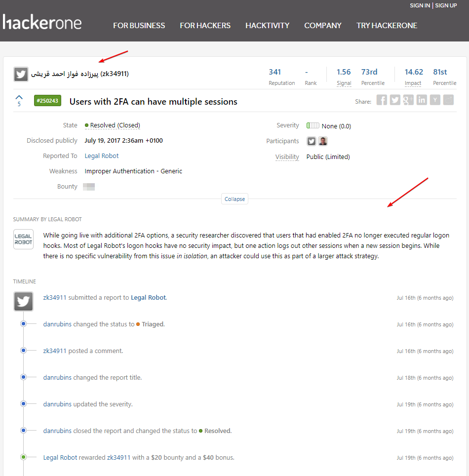The width and height of the screenshot is (469, 476).
Task: Open zk34911 in the submitted report entry
Action: pyautogui.click(x=55, y=297)
